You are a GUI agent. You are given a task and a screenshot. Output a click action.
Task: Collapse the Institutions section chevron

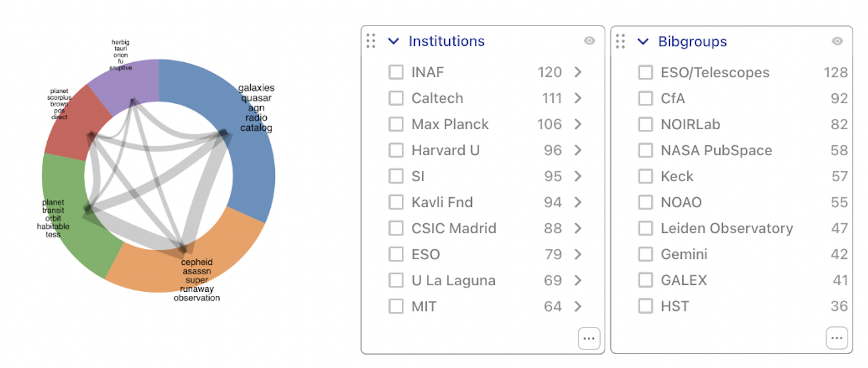394,41
